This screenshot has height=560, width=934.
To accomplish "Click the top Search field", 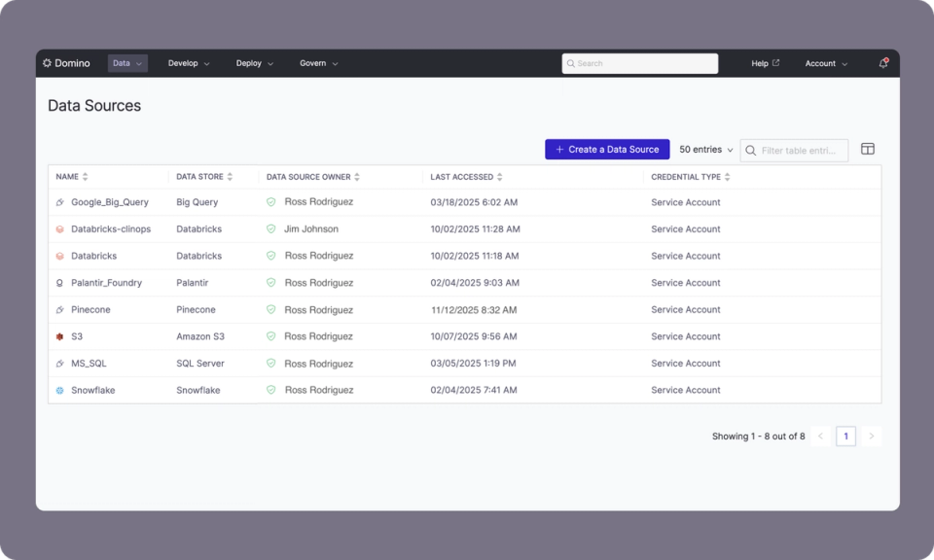I will point(640,63).
